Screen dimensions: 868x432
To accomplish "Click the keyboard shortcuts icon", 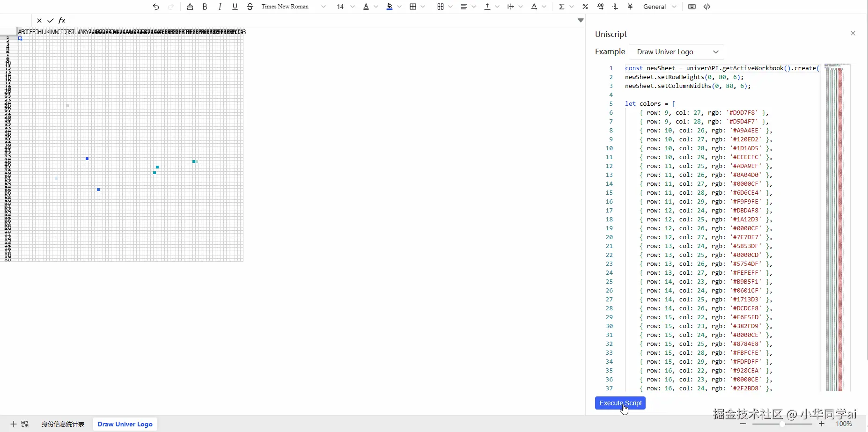I will (692, 7).
